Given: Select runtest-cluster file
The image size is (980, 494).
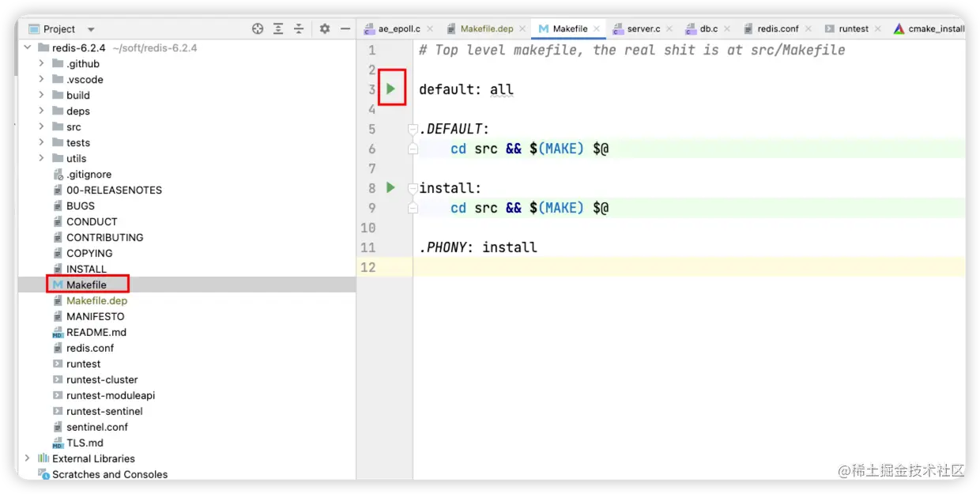Looking at the screenshot, I should coord(102,379).
